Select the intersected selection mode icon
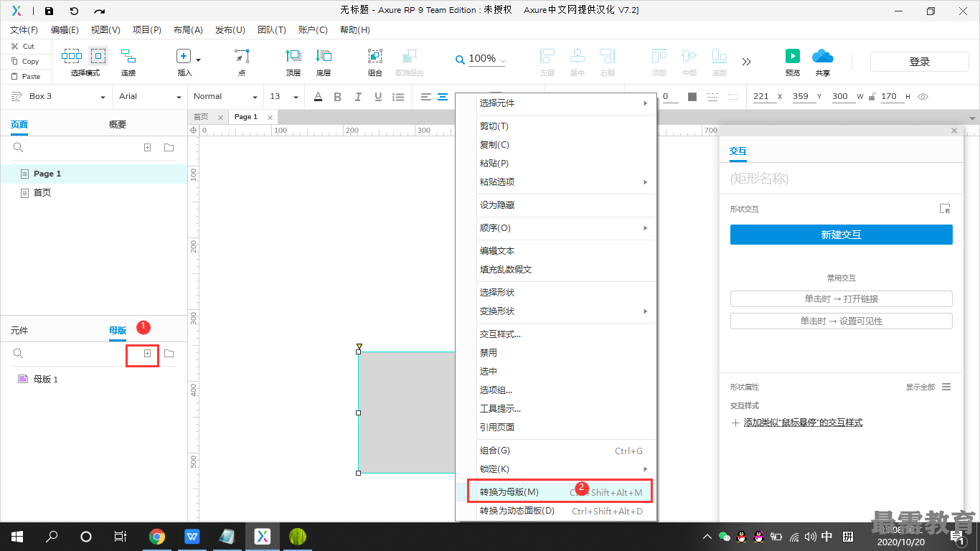 tap(72, 56)
